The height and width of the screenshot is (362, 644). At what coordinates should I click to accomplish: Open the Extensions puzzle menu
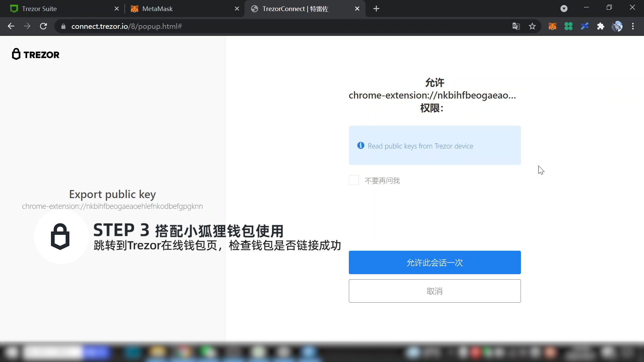point(601,26)
